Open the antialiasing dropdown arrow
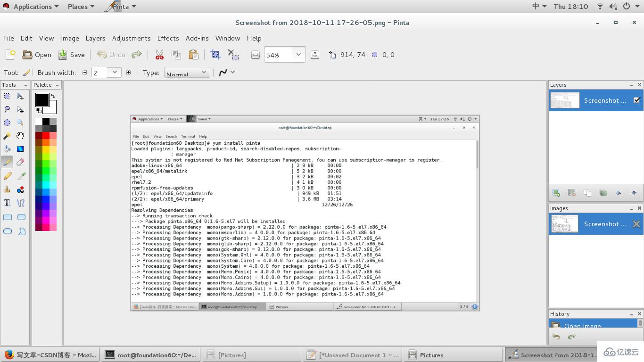The height and width of the screenshot is (362, 644). pos(233,72)
